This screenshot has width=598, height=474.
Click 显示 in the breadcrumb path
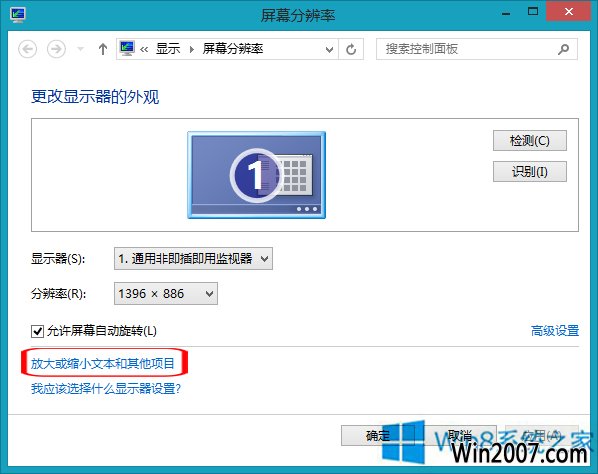168,49
